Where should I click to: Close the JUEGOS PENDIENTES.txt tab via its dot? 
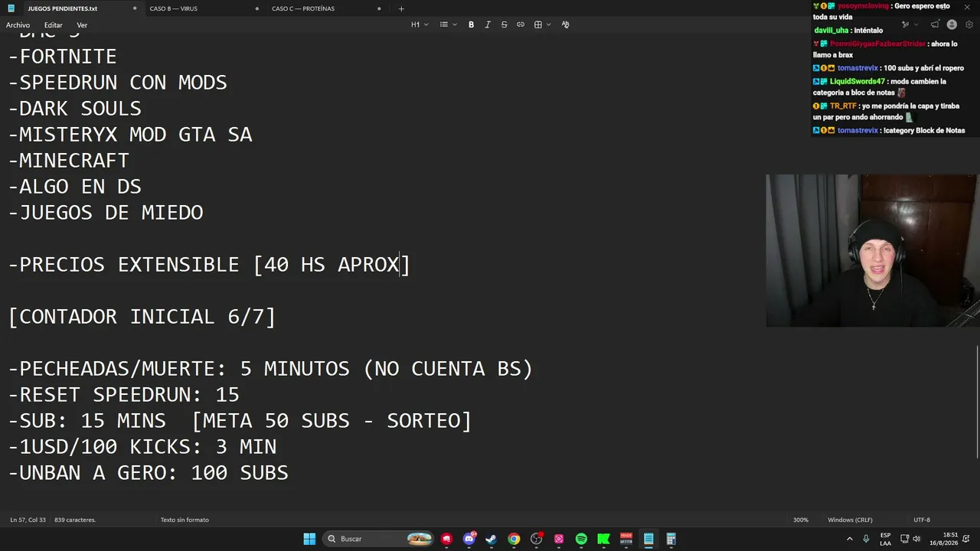coord(135,8)
